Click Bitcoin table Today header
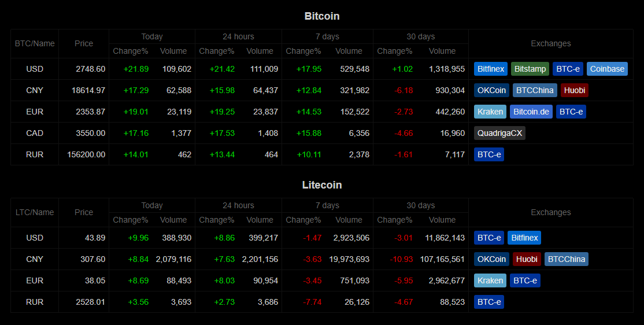This screenshot has width=644, height=325. click(152, 36)
